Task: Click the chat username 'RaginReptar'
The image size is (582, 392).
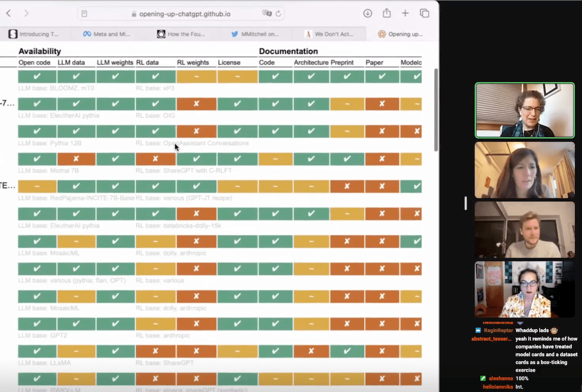Action: 498,330
